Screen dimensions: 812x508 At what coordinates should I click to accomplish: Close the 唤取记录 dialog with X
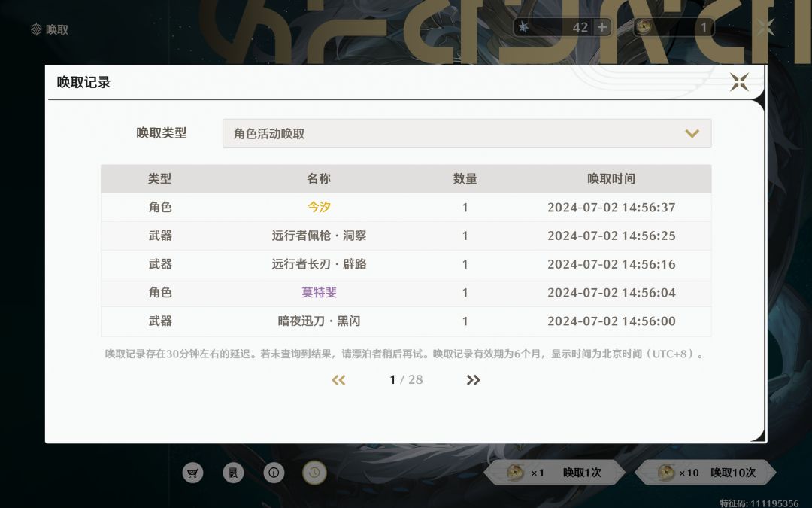(739, 82)
